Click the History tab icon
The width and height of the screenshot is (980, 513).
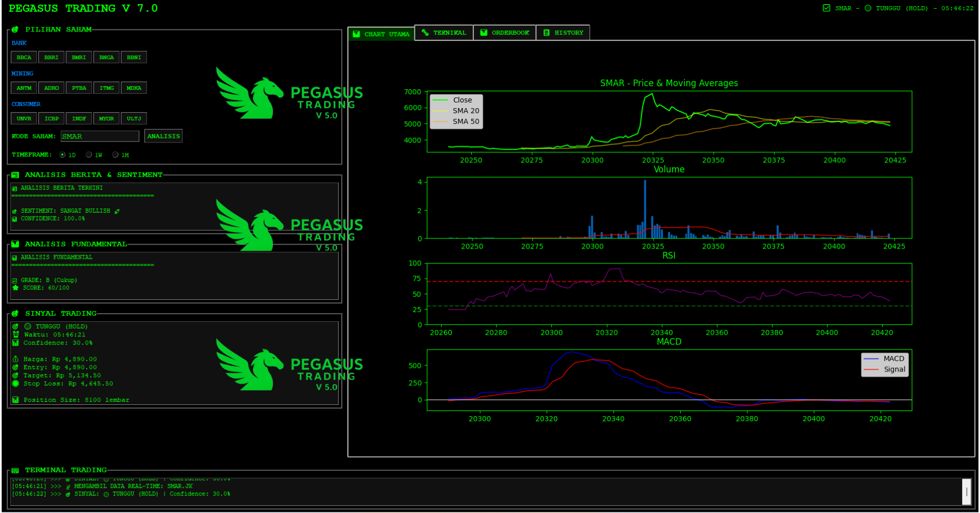547,33
